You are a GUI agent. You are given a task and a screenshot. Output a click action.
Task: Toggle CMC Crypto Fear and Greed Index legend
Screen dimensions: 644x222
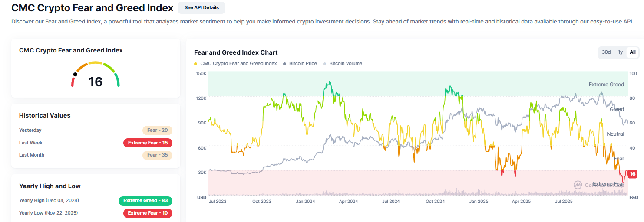click(x=238, y=64)
